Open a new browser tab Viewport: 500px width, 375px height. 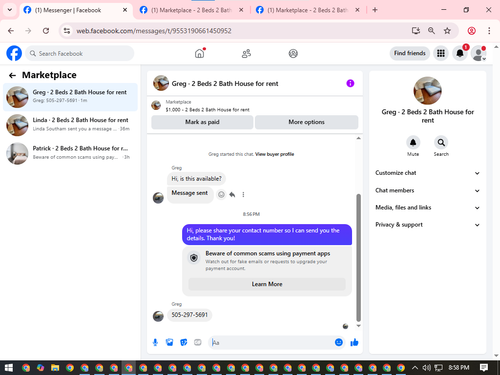(x=375, y=10)
